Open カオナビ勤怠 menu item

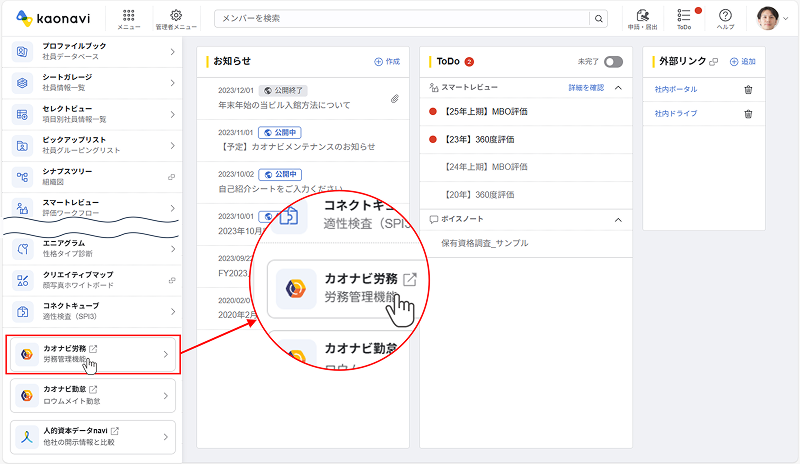[x=93, y=396]
